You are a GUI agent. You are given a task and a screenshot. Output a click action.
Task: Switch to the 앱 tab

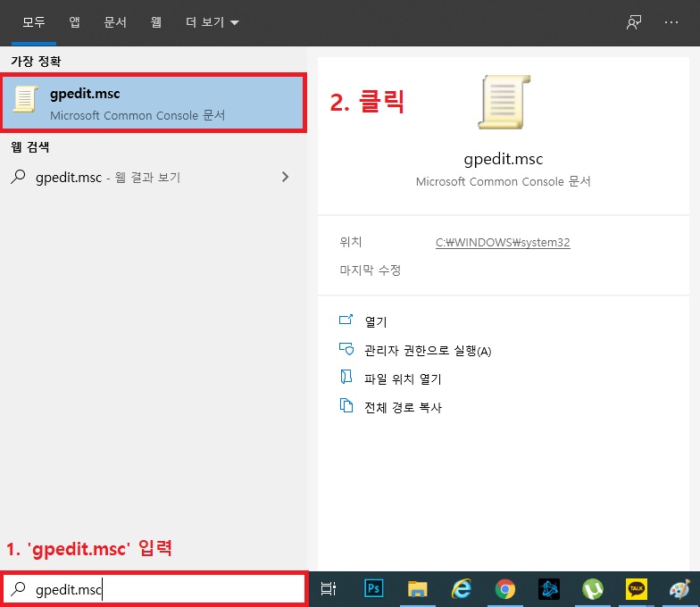75,21
